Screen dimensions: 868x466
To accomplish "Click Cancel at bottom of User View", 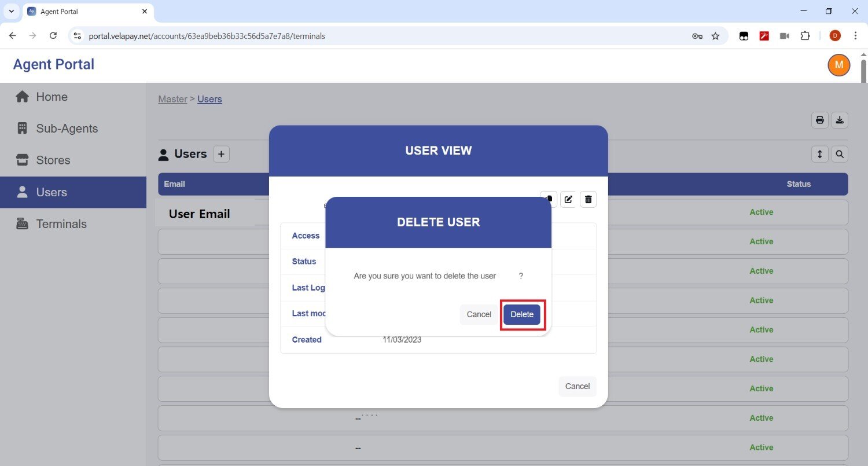I will [x=577, y=386].
